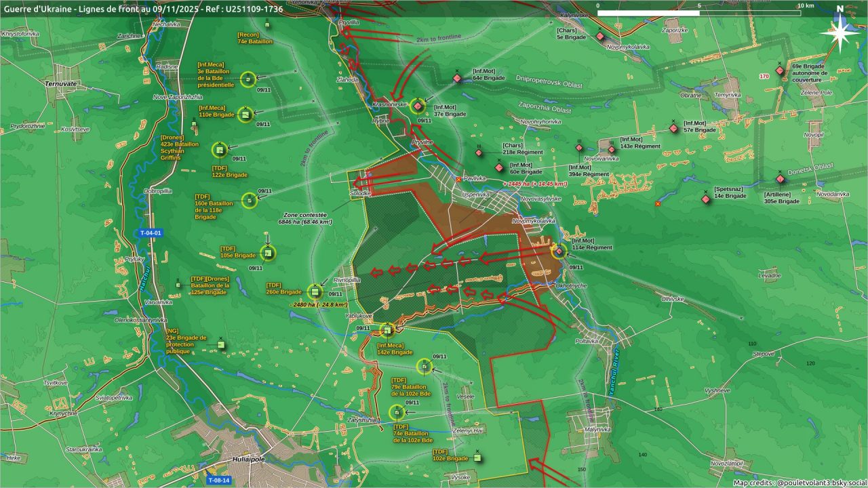
Task: Select the 142e Brigade mechanized infantry marker
Action: 387,330
